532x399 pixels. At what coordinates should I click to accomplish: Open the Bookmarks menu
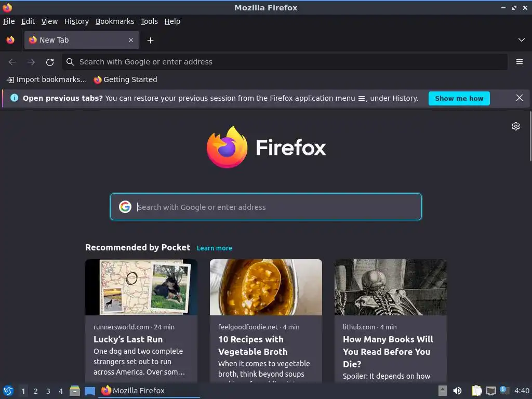click(x=115, y=21)
